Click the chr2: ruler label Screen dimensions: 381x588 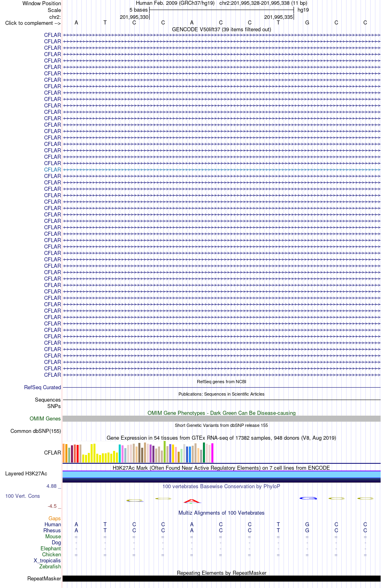coord(55,17)
